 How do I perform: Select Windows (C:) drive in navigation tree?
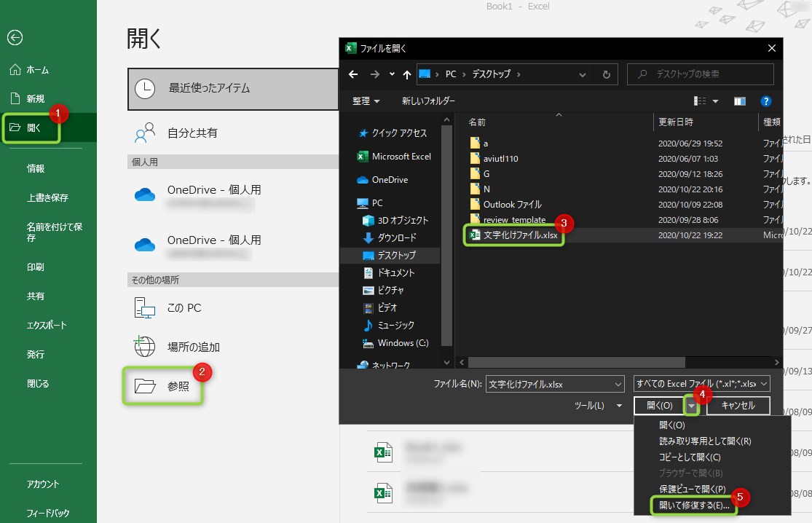coord(396,343)
